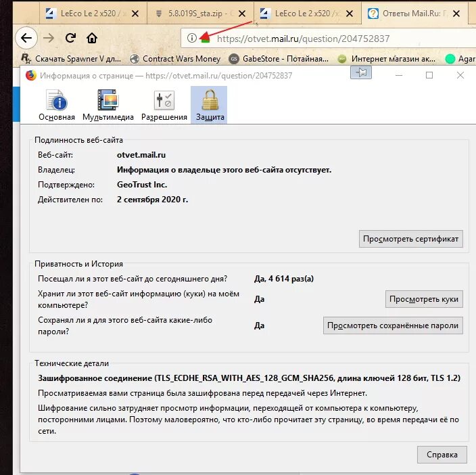Minimize the Page Info window
The width and height of the screenshot is (476, 475).
click(399, 75)
